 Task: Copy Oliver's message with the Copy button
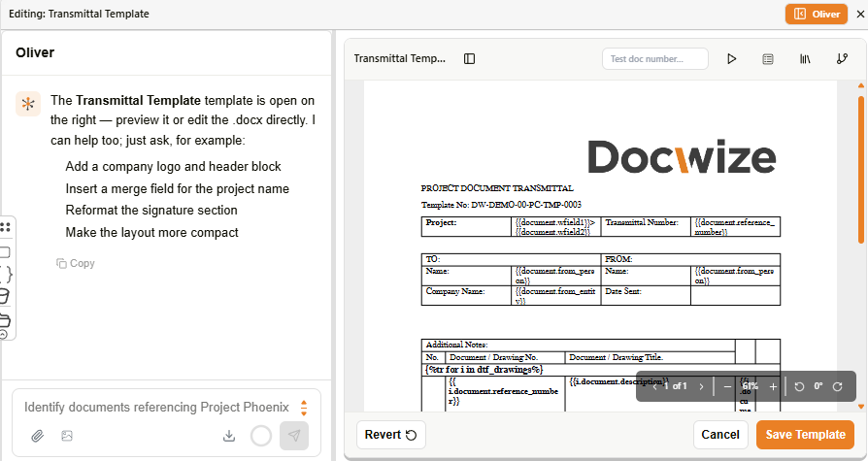click(x=76, y=263)
